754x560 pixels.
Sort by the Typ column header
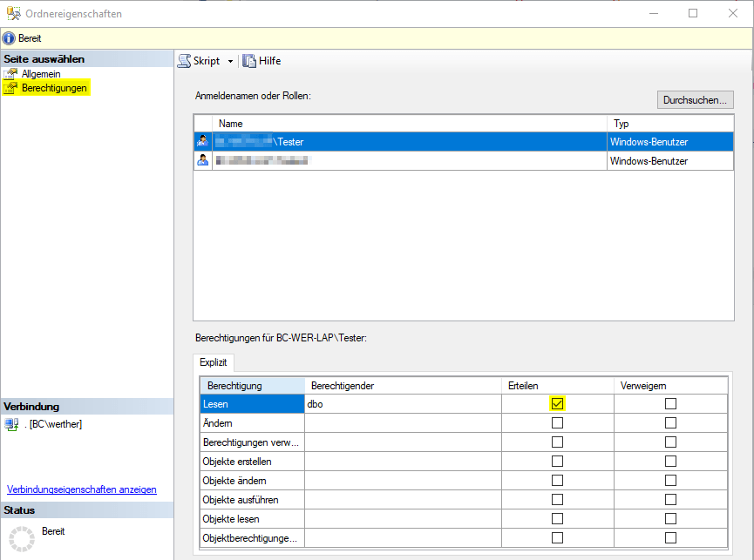click(670, 124)
